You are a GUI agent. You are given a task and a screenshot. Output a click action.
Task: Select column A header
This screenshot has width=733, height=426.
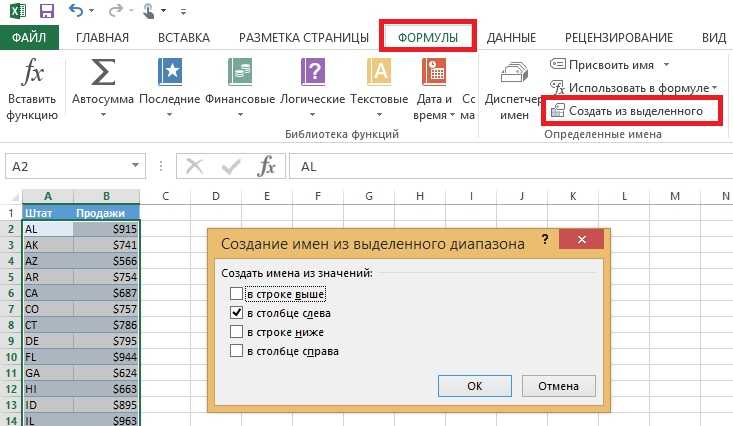48,196
